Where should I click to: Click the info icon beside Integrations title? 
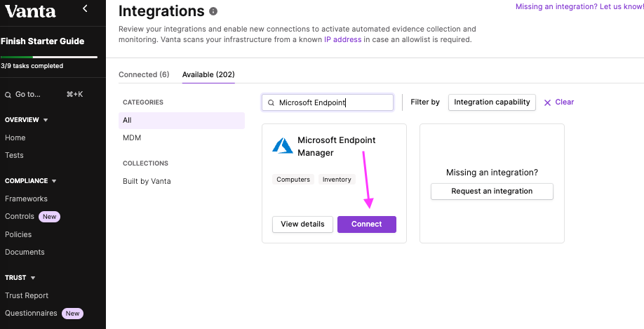pos(213,11)
